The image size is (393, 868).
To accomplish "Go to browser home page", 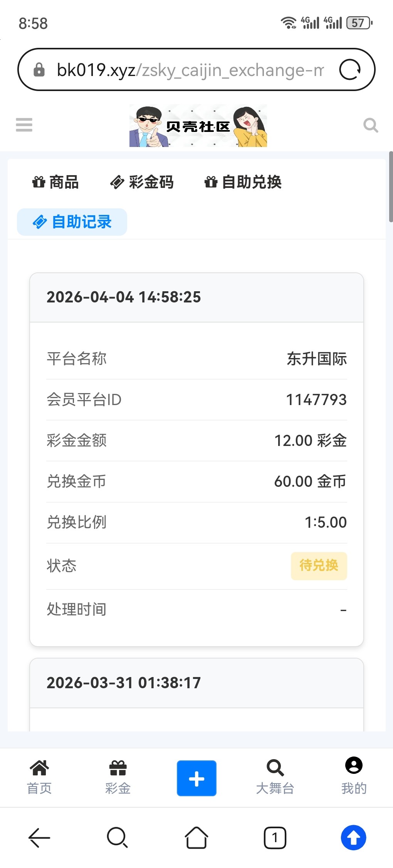I will pyautogui.click(x=196, y=838).
